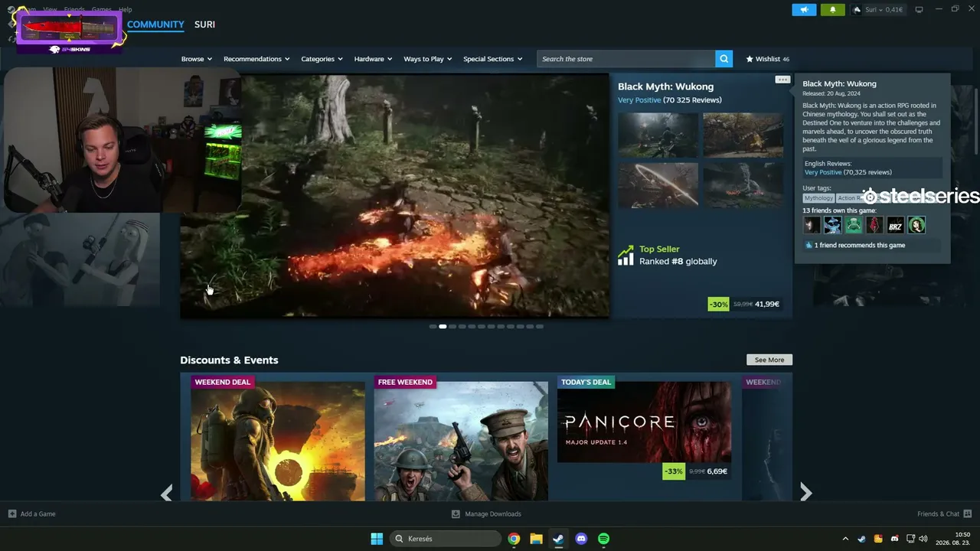980x551 pixels.
Task: Open the Friends menu
Action: pos(74,9)
